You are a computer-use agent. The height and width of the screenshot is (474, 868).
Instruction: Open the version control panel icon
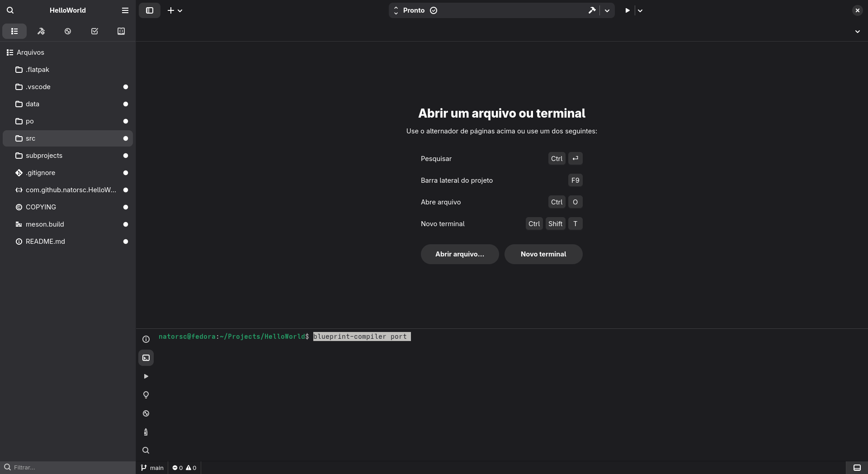[x=68, y=31]
